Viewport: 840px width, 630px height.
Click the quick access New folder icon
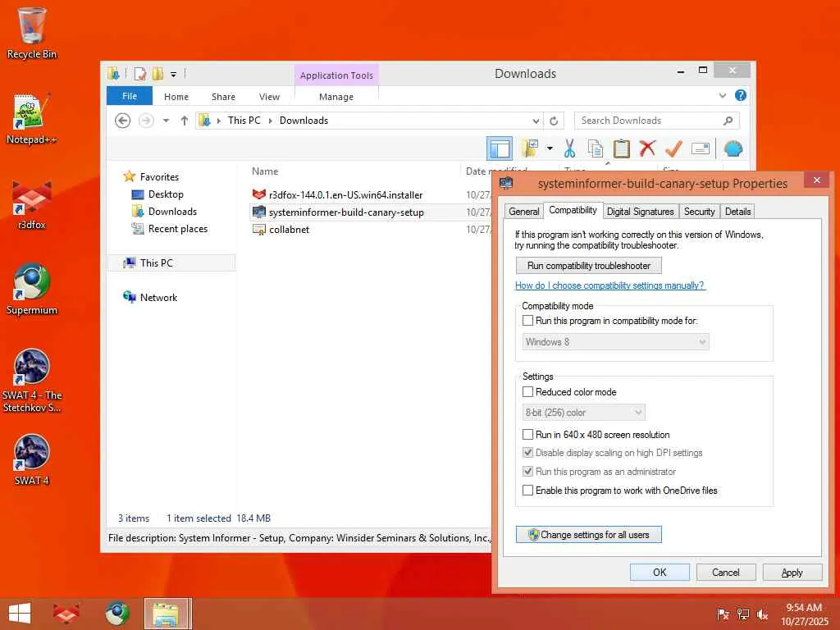pyautogui.click(x=157, y=73)
